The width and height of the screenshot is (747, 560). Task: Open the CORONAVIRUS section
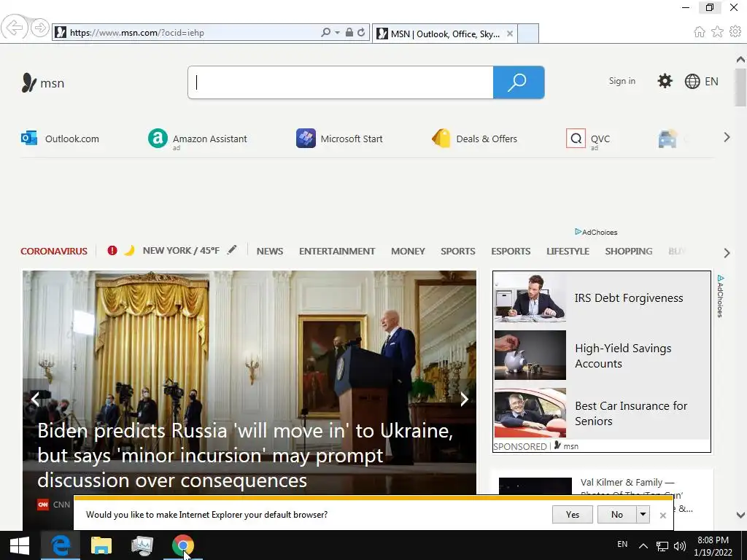(54, 251)
